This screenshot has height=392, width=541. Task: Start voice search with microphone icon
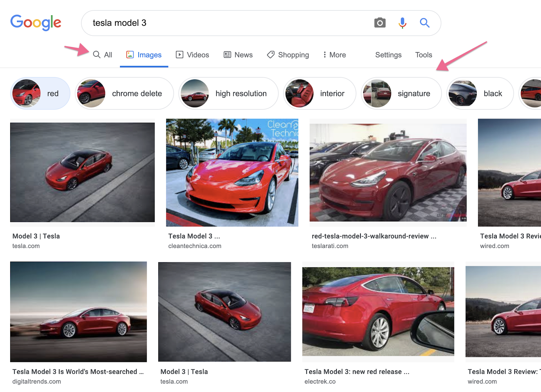tap(402, 23)
